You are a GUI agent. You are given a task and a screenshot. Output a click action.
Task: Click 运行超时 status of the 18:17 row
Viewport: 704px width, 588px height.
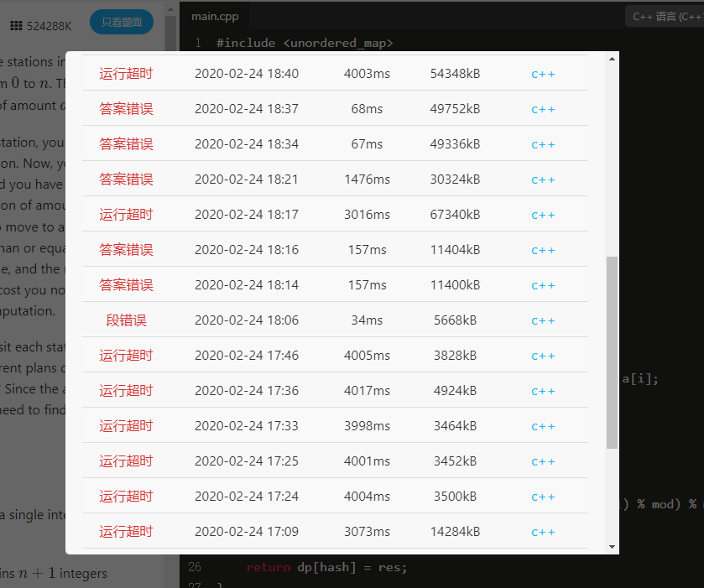coord(126,215)
